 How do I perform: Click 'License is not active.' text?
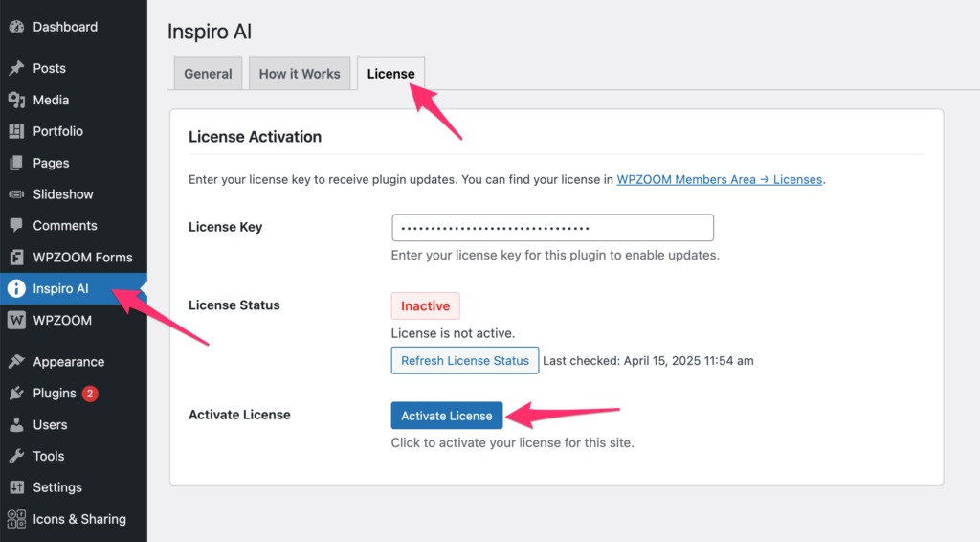[453, 333]
